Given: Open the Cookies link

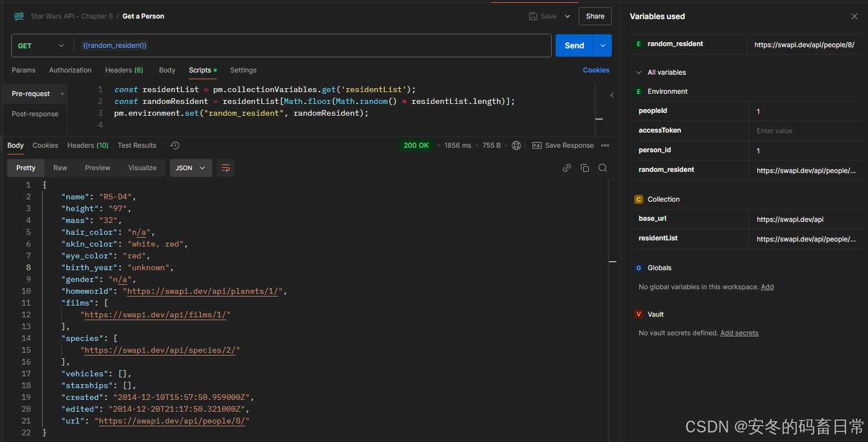Looking at the screenshot, I should (596, 70).
